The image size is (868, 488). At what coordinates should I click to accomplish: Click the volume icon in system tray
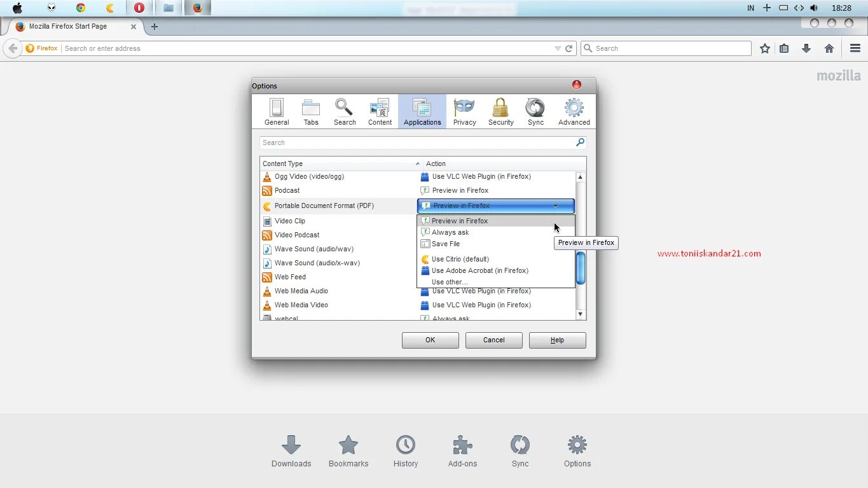pos(814,8)
